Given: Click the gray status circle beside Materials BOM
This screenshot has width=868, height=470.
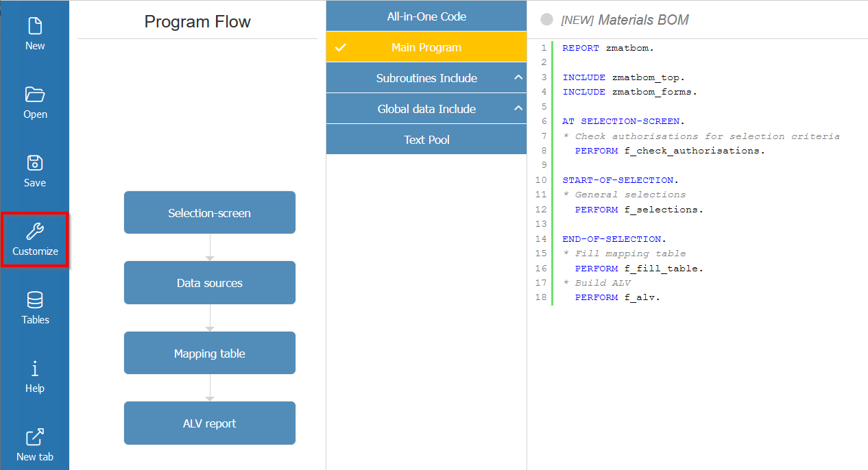Looking at the screenshot, I should tap(546, 19).
